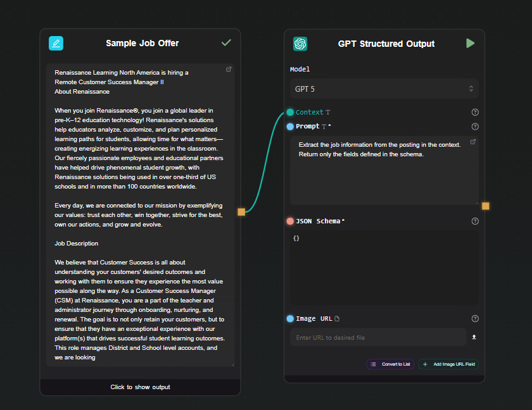This screenshot has width=532, height=410.
Task: Click Add Image URL Field
Action: (448, 364)
